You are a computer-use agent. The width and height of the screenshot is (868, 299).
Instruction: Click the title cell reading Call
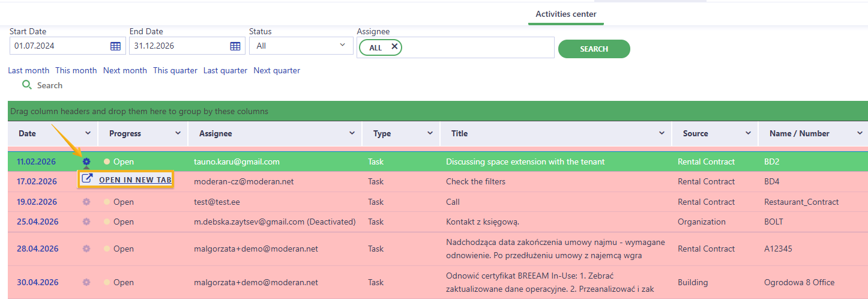[453, 202]
